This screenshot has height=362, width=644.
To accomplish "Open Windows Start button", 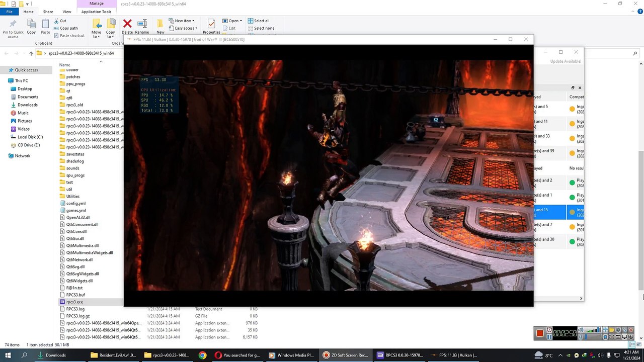I will coord(9,355).
